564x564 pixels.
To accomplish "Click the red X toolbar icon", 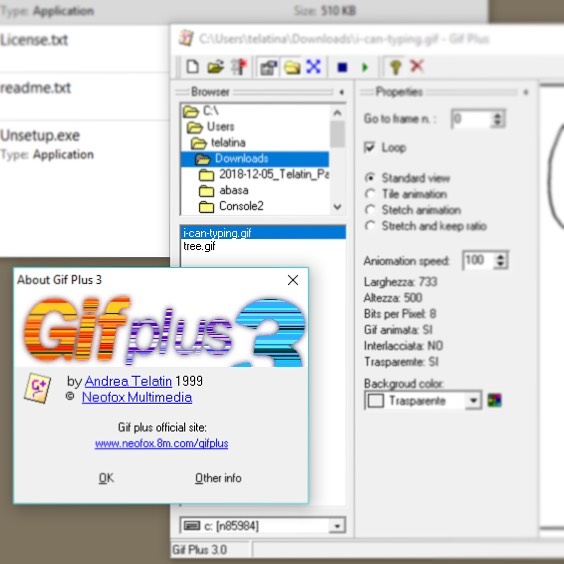I will (417, 66).
